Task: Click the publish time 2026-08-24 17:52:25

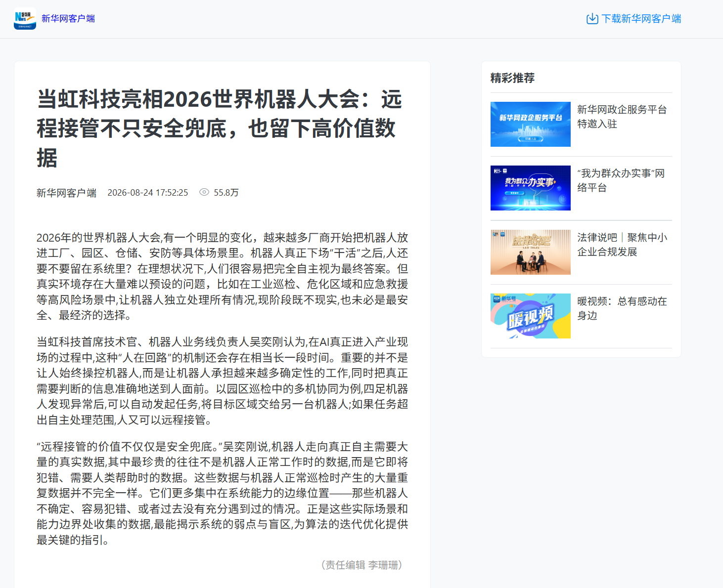Action: (148, 193)
